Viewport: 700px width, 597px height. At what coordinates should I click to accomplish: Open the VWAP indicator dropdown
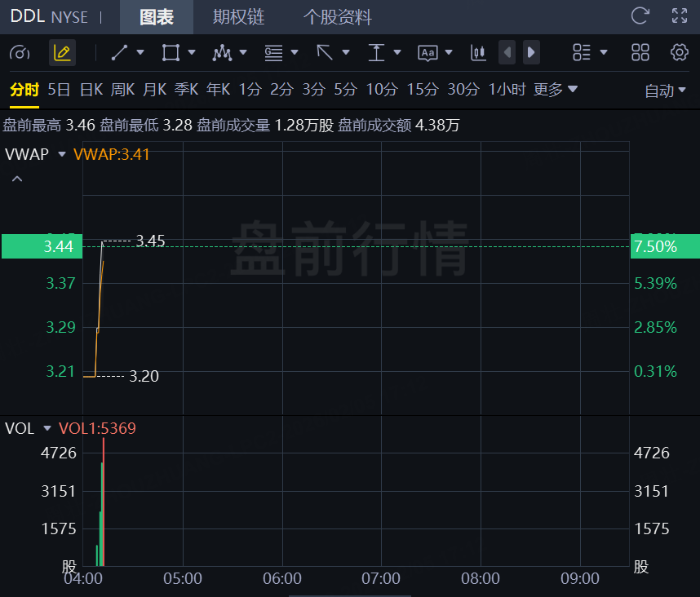62,154
